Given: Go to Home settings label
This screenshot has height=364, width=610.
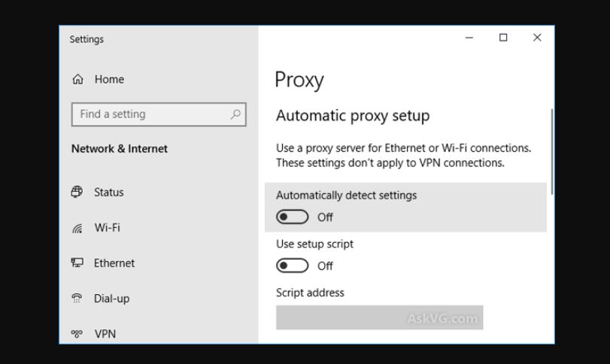Looking at the screenshot, I should click(109, 79).
